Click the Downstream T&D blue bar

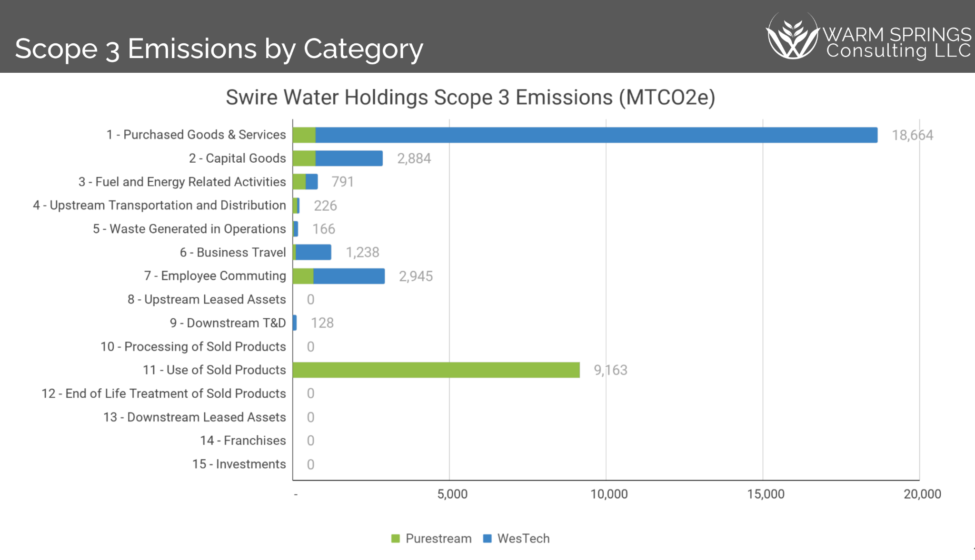point(295,323)
